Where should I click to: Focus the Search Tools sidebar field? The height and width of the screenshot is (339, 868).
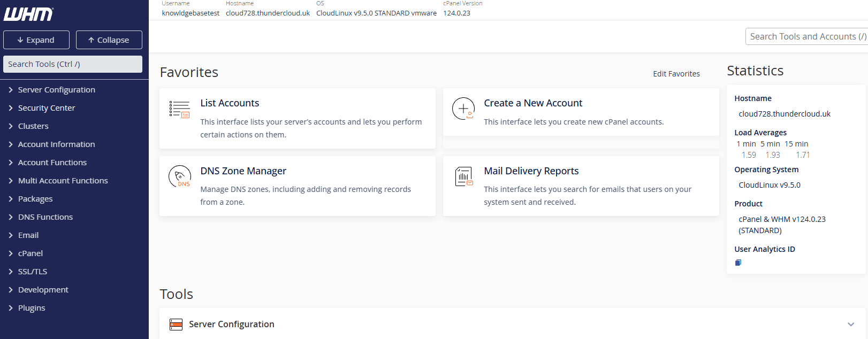[x=73, y=64]
